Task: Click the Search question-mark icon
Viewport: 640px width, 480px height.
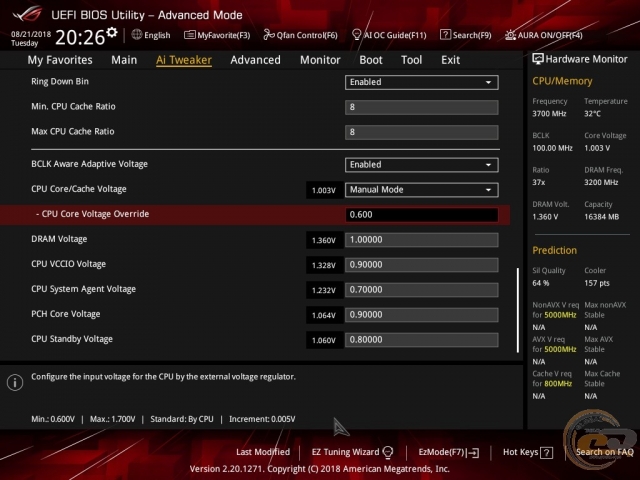Action: click(445, 35)
